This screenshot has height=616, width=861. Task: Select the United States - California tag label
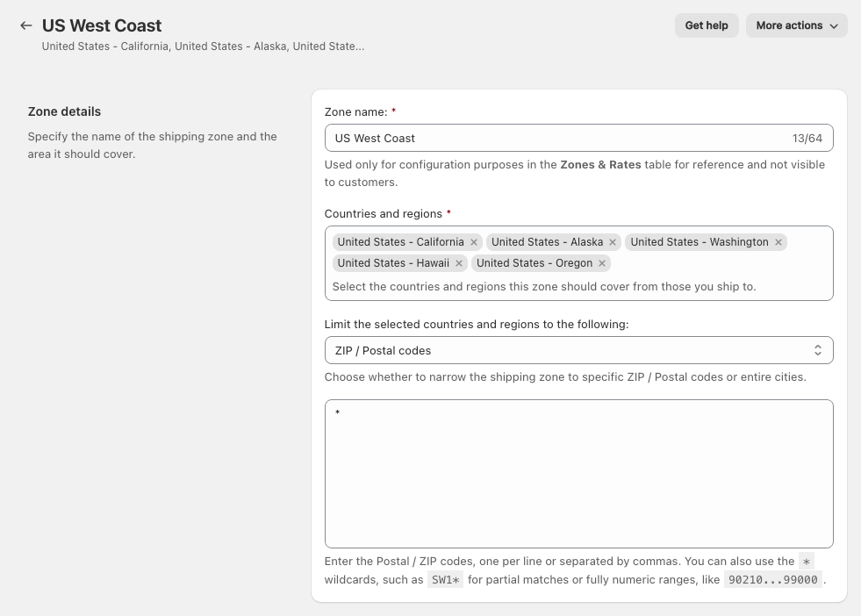click(400, 242)
